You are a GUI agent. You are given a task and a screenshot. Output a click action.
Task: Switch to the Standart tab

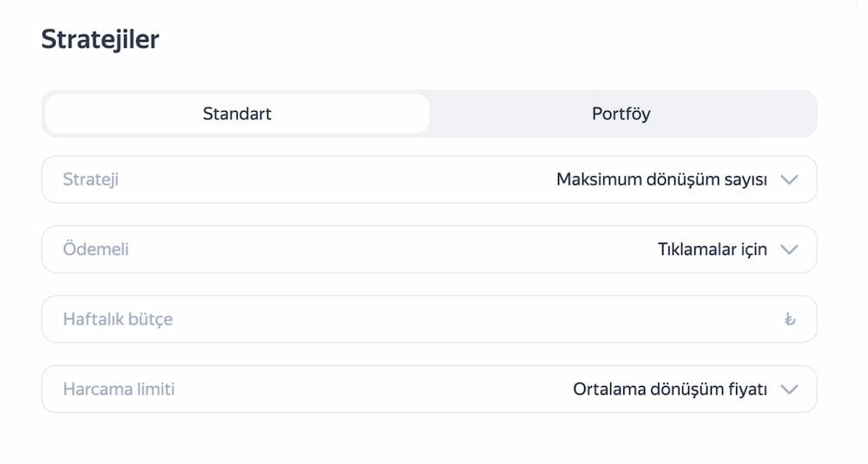click(x=237, y=114)
